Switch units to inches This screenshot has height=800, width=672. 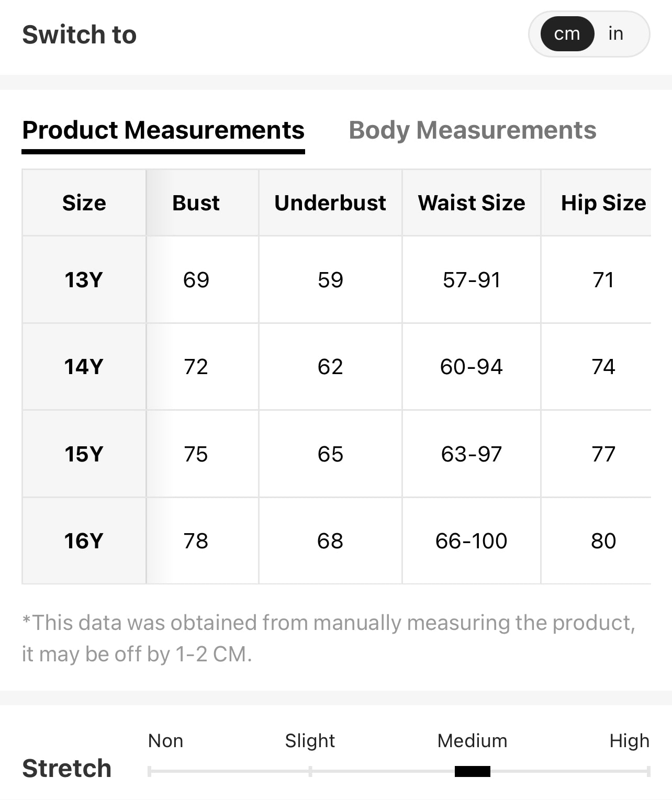pos(615,34)
